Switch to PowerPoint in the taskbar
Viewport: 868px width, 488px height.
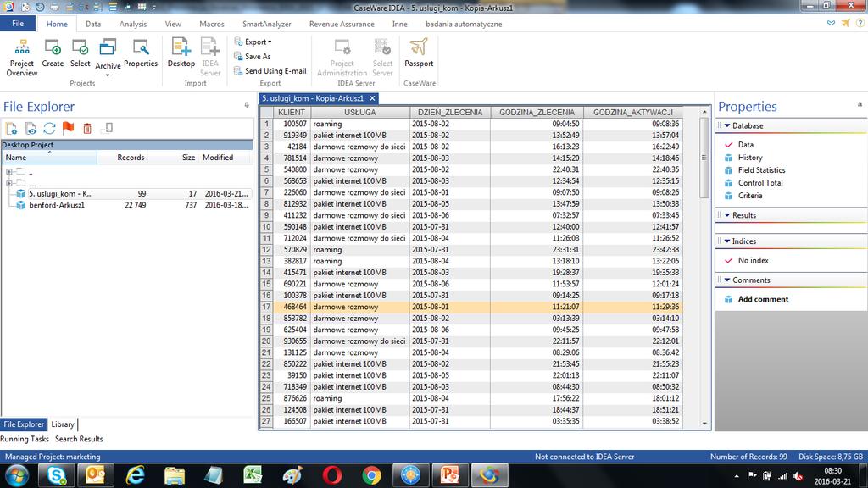449,475
